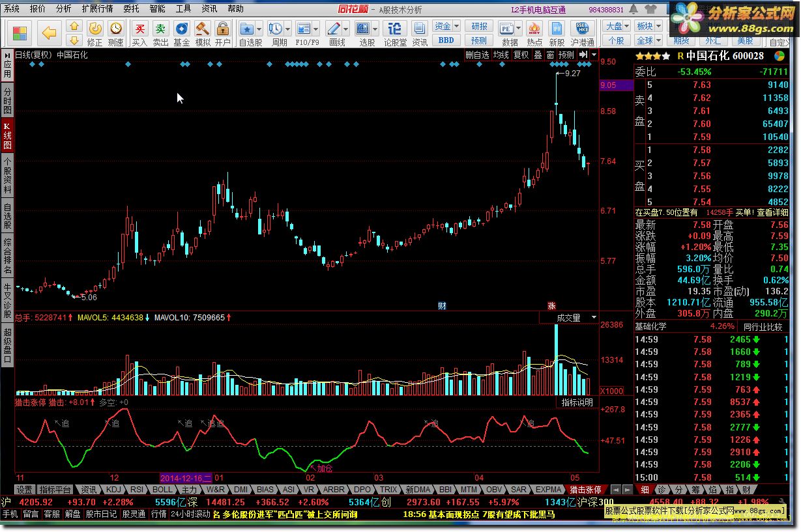801x532 pixels.
Task: Click the 热点 hot topics icon
Action: point(534,33)
